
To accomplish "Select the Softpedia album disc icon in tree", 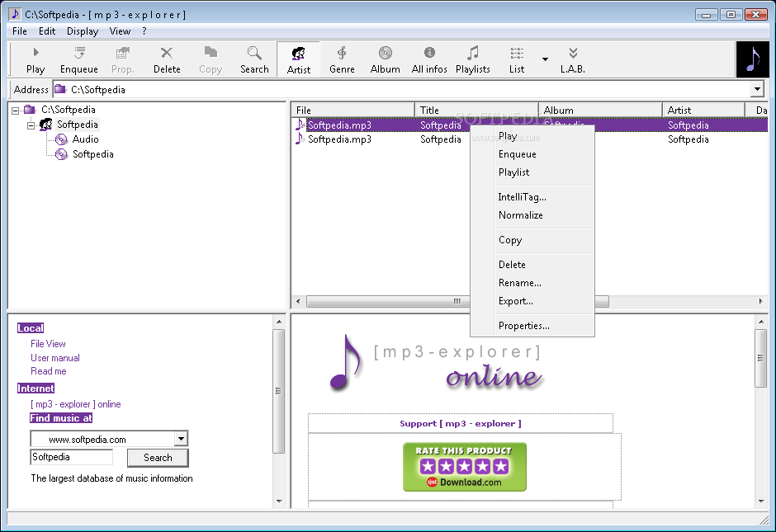I will tap(61, 154).
